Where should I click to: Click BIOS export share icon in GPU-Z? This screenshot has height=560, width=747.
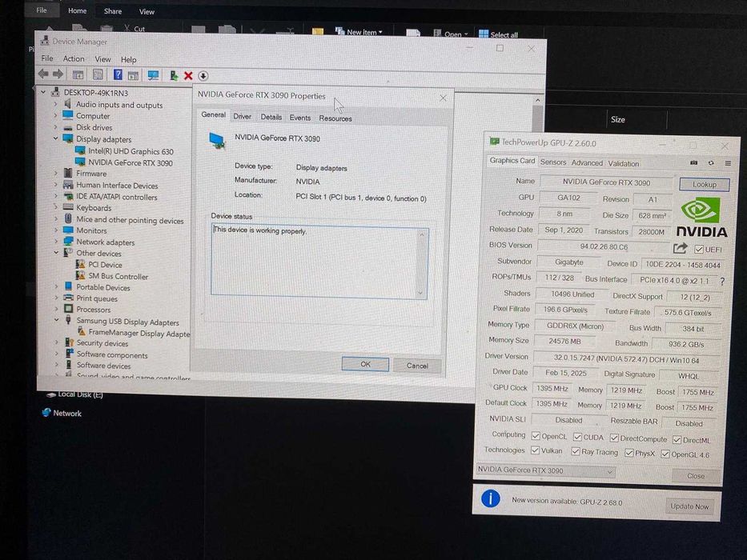pos(680,248)
